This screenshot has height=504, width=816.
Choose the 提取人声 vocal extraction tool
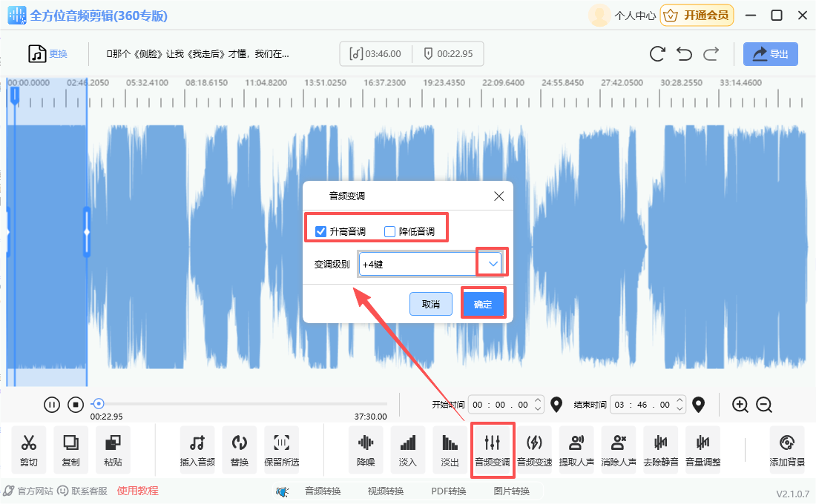[576, 449]
